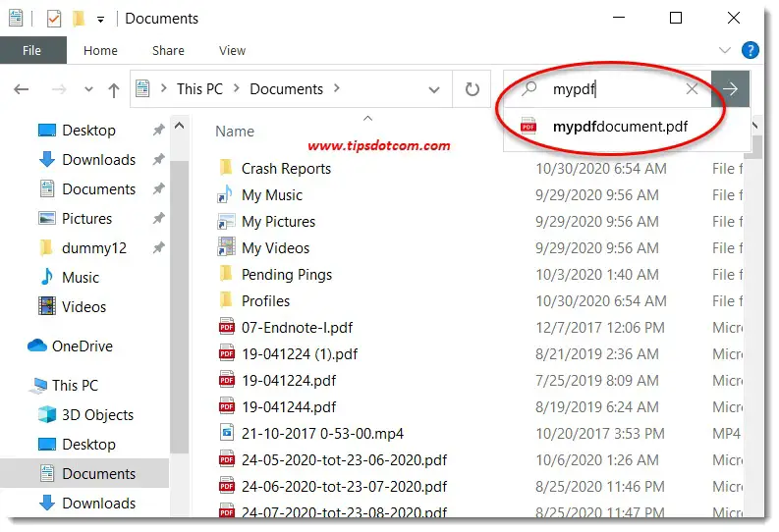
Task: Open 3D Objects under This PC
Action: point(97,415)
